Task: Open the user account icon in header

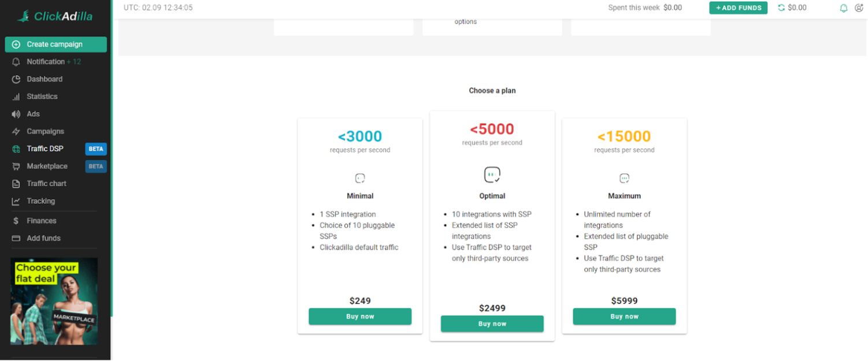Action: [859, 8]
